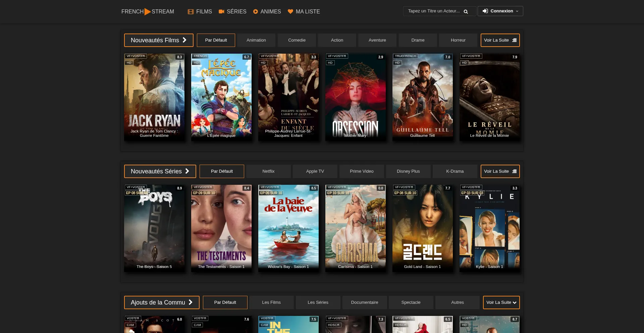Click the chevron next to Nouveautés Séries
The image size is (644, 333).
[x=187, y=171]
